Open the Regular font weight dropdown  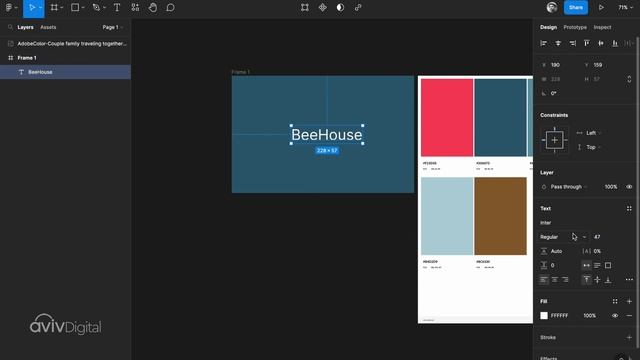(x=563, y=237)
